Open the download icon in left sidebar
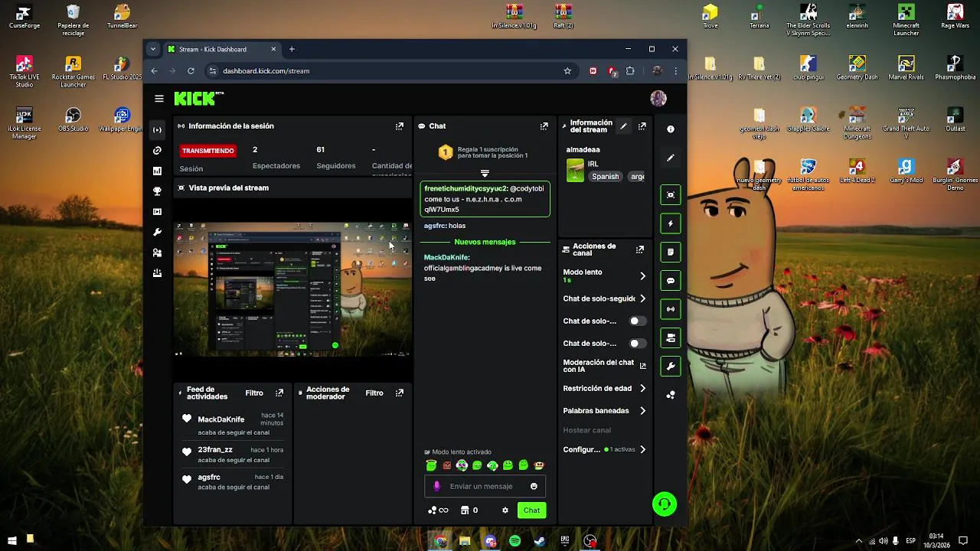980x551 pixels. [157, 273]
